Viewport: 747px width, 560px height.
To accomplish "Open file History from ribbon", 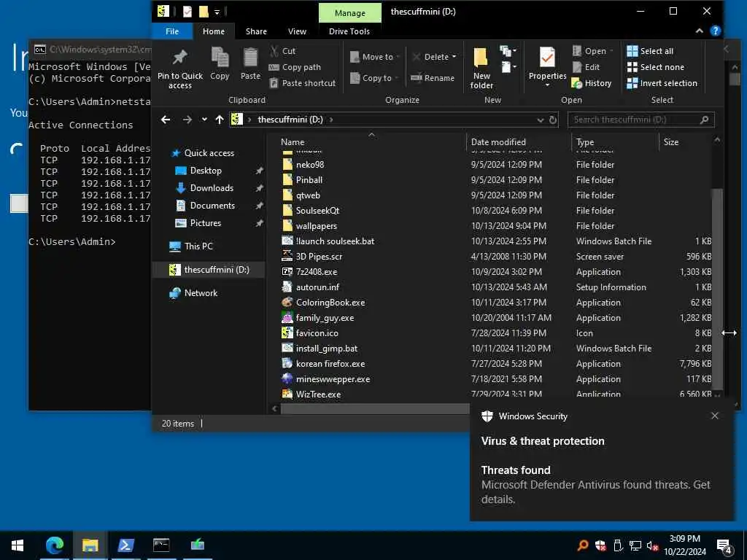I will point(591,83).
